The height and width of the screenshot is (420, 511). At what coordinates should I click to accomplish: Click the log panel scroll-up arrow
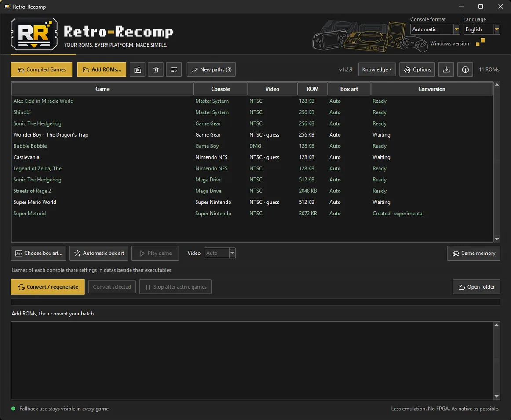coord(496,325)
